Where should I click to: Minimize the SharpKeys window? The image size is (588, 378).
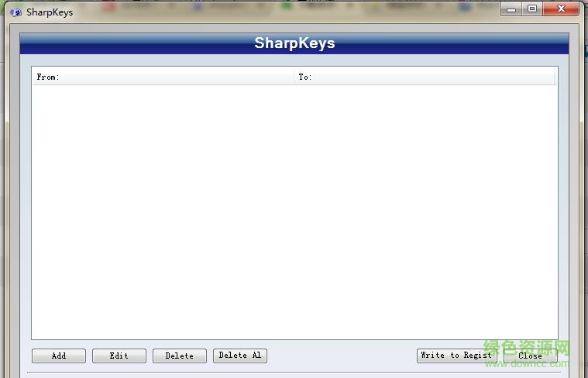click(x=511, y=9)
